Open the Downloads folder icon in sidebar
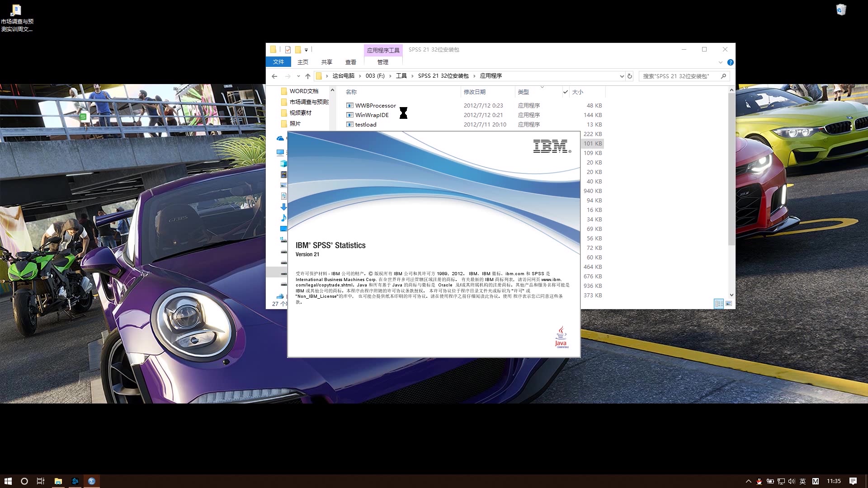This screenshot has width=868, height=488. tap(283, 207)
